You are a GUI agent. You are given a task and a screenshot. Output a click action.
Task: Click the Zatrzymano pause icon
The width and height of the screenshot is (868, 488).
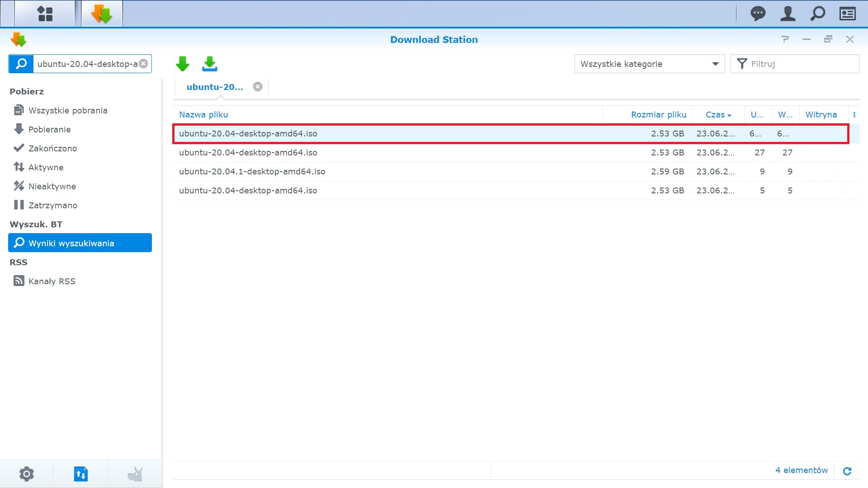tap(19, 205)
